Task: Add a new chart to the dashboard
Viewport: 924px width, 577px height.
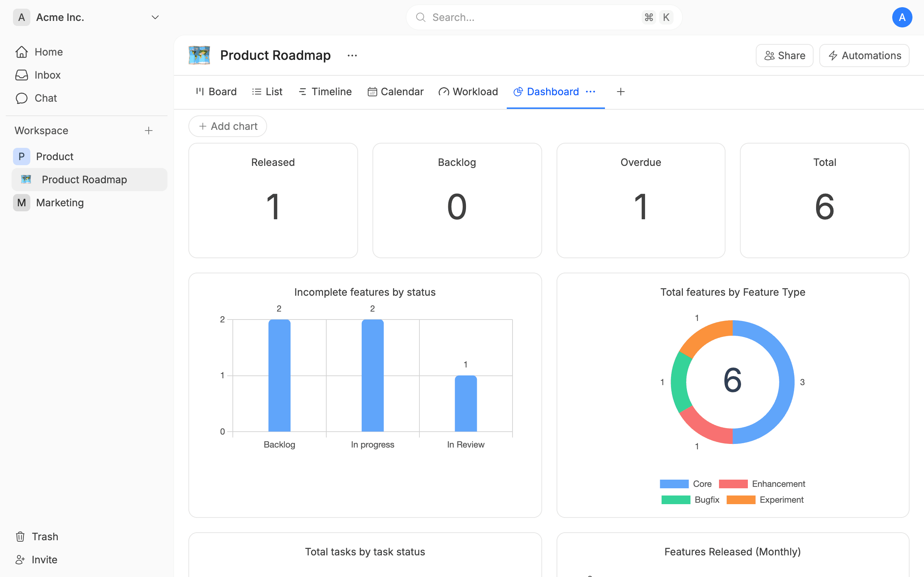Action: [x=227, y=126]
